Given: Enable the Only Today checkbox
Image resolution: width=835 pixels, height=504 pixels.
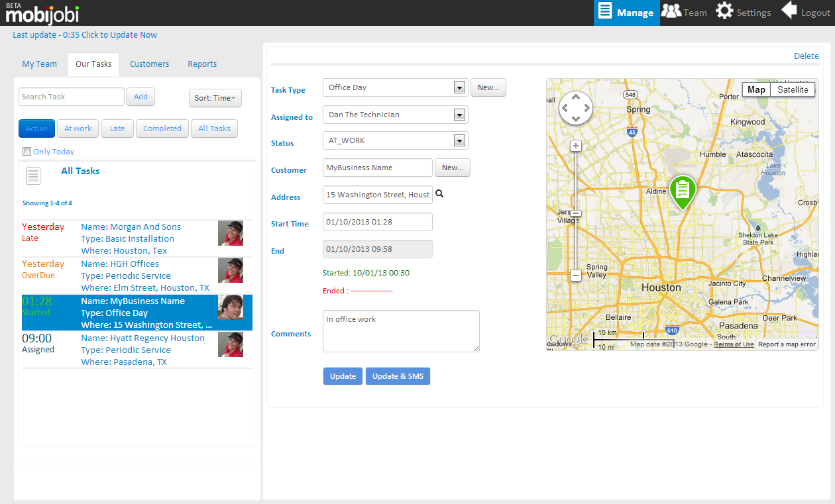Looking at the screenshot, I should click(27, 151).
